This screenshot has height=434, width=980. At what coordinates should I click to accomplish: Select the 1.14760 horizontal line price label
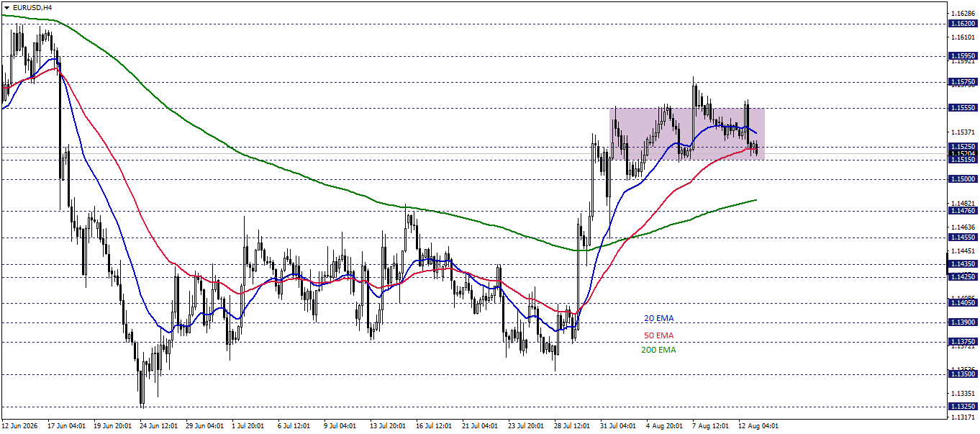click(x=963, y=211)
